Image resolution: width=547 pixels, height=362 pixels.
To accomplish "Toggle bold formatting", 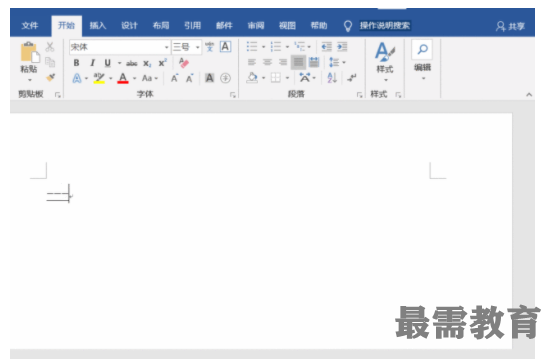I will tap(76, 63).
